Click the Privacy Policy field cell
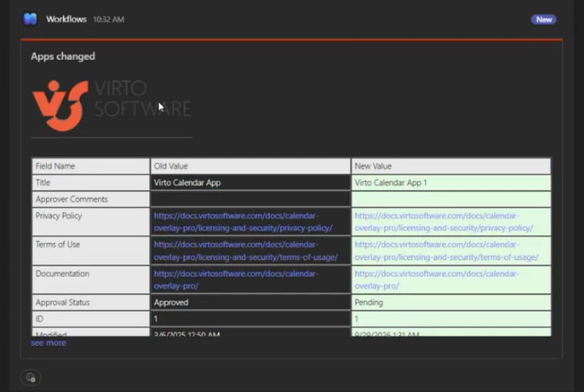This screenshot has height=392, width=584. tap(91, 221)
